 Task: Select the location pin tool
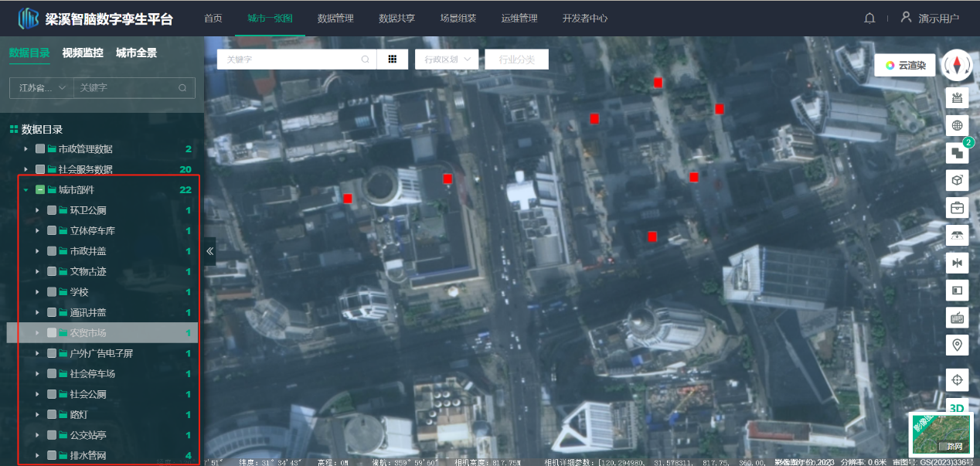[958, 345]
